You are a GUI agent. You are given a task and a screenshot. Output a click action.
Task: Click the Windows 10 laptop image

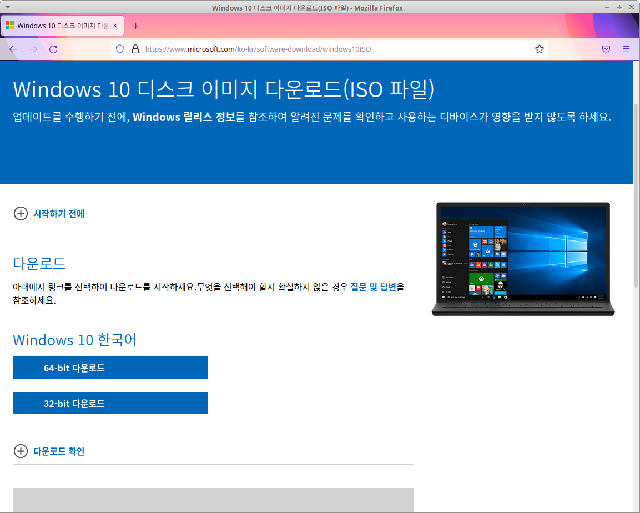pyautogui.click(x=523, y=259)
